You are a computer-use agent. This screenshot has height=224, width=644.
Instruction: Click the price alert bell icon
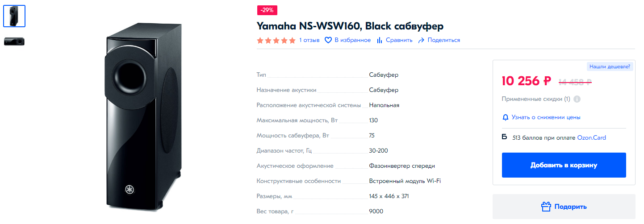coord(506,117)
